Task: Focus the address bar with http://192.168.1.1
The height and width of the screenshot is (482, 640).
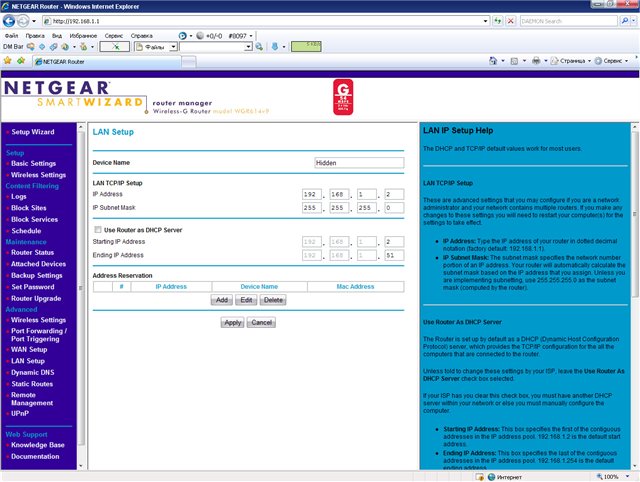Action: (x=261, y=21)
